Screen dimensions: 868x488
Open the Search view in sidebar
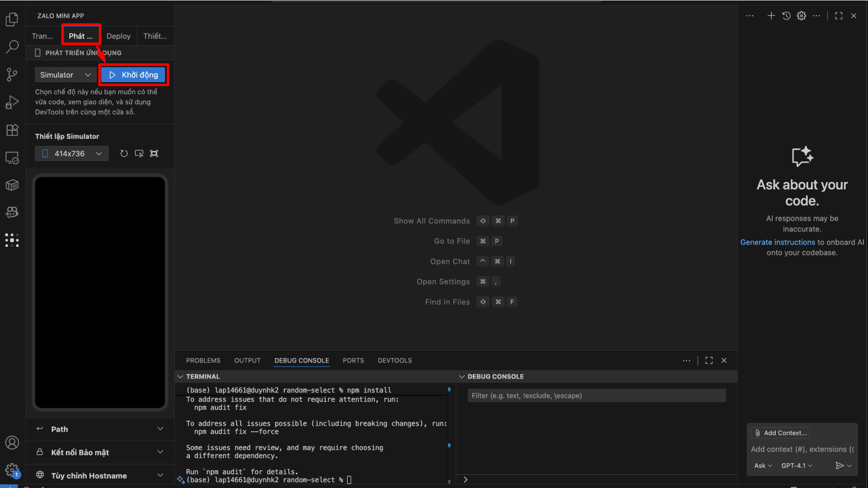12,47
